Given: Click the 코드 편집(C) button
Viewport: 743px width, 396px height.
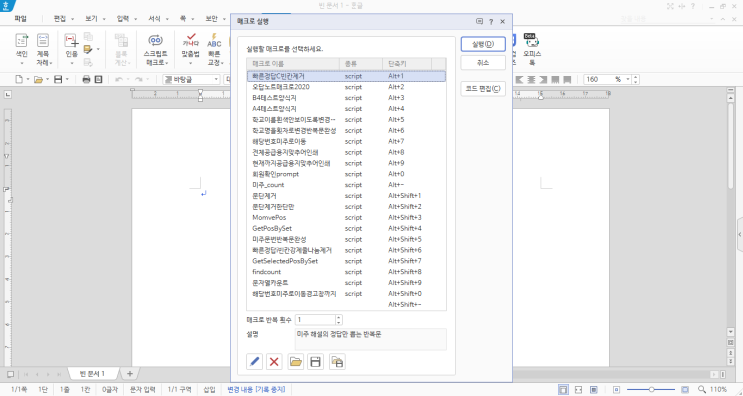Looking at the screenshot, I should (483, 89).
